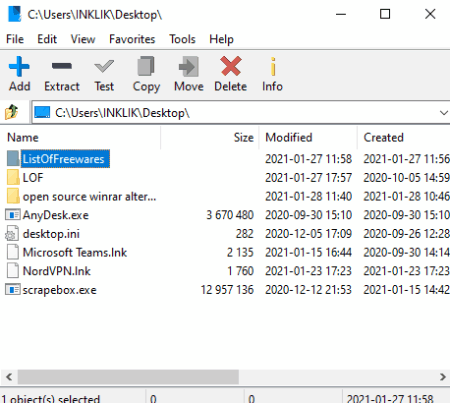
Task: Click the AnyDesk.exe file icon
Action: tap(13, 215)
